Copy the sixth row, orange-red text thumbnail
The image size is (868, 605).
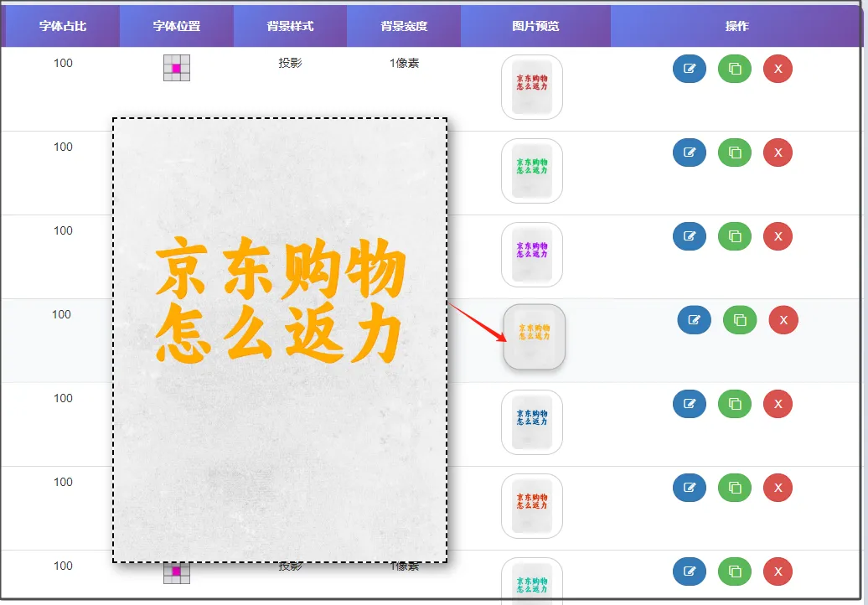(x=735, y=488)
